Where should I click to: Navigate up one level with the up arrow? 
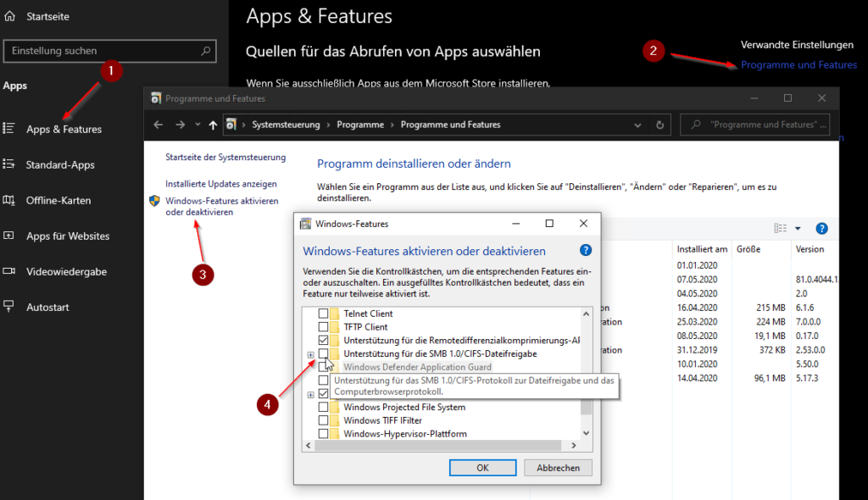point(213,124)
